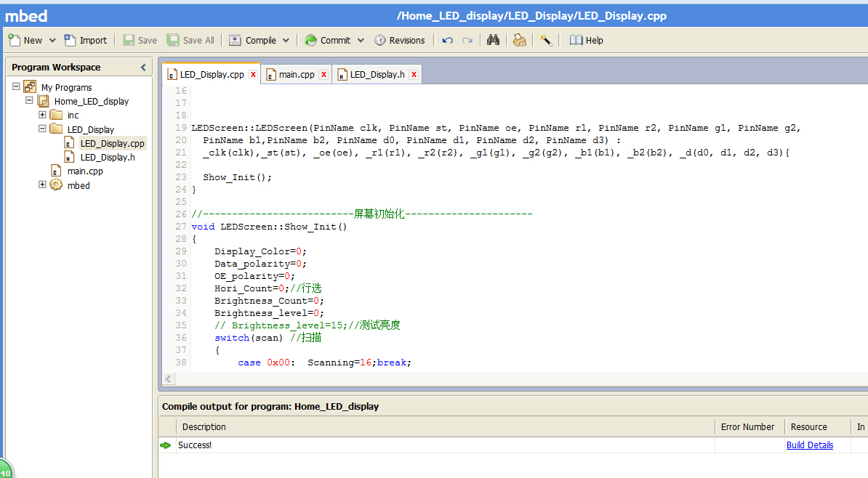Close the LED_Display.cpp tab
The height and width of the screenshot is (478, 868).
pyautogui.click(x=253, y=75)
